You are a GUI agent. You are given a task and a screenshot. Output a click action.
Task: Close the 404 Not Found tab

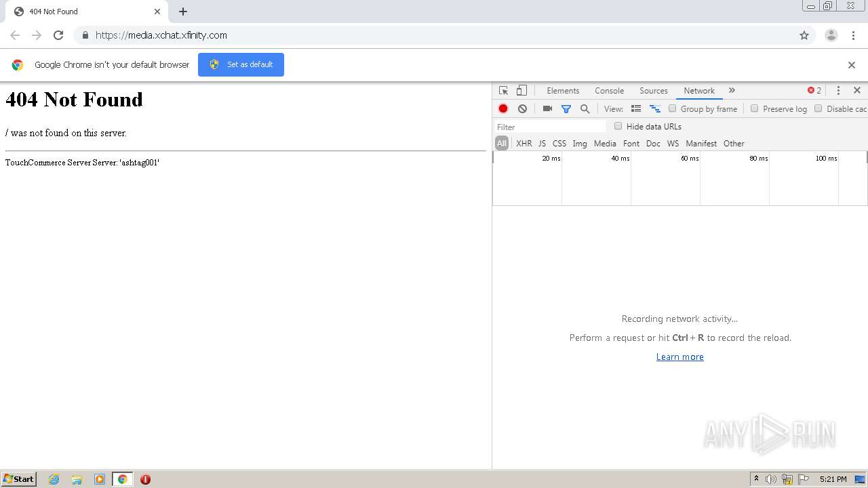[157, 12]
